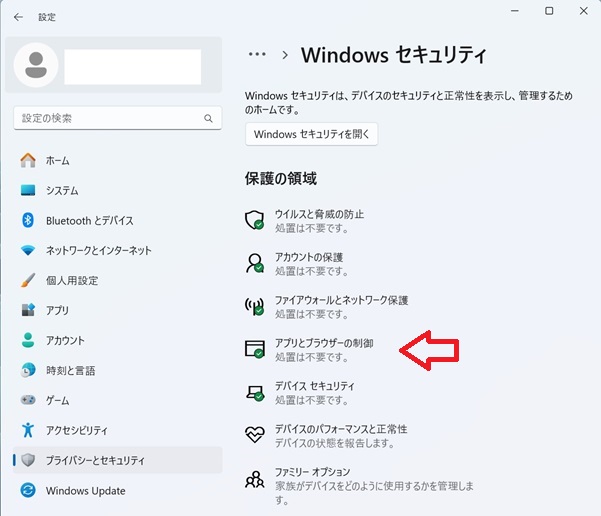Viewport: 601px width, 516px height.
Task: Click the device security laptop icon
Action: coord(255,393)
